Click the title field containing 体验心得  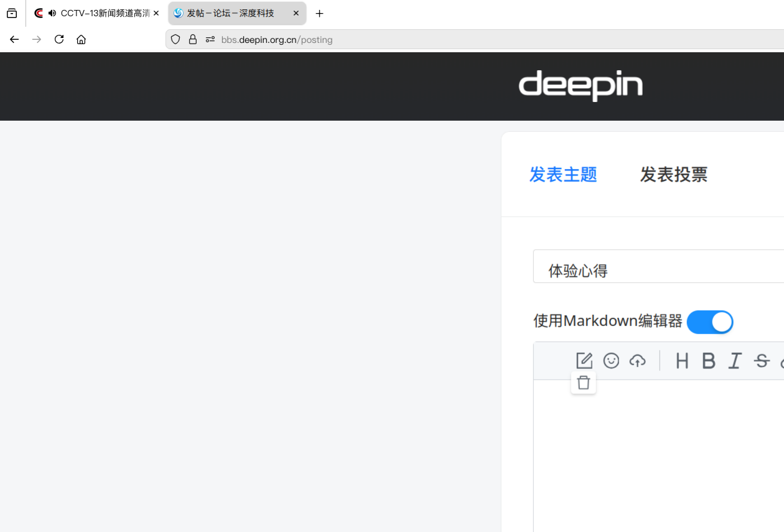(x=658, y=266)
